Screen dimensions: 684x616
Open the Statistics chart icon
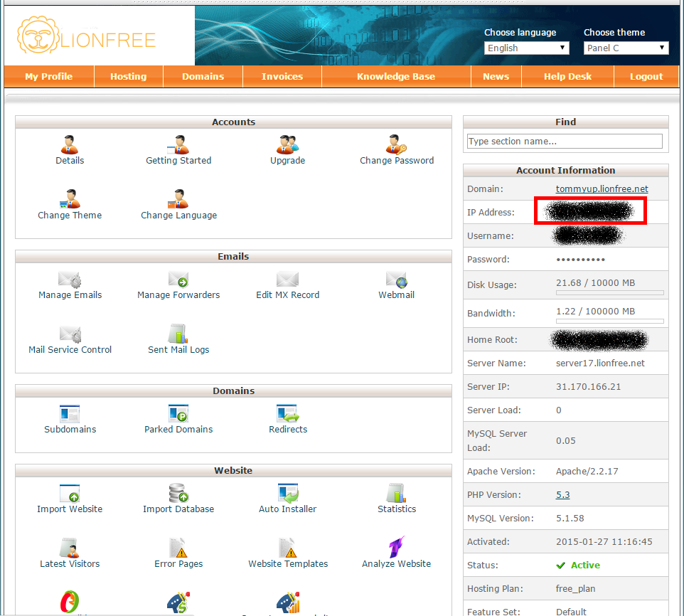click(x=397, y=493)
